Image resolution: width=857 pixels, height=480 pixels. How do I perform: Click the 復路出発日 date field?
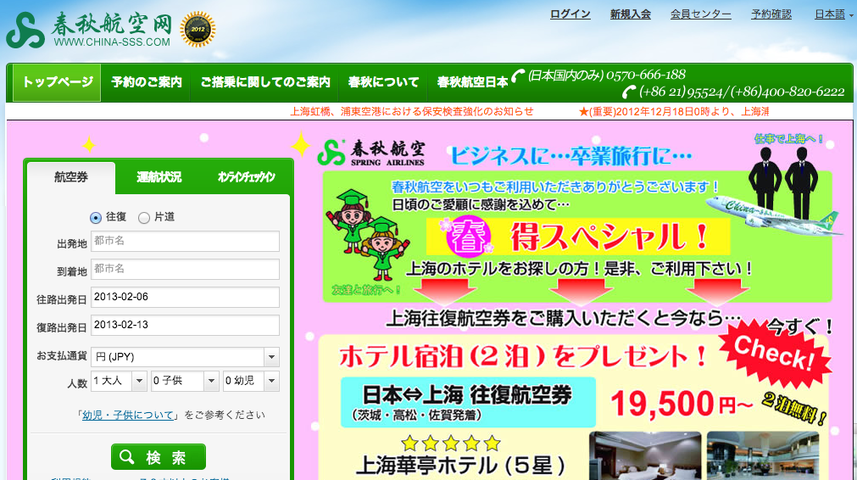(x=185, y=325)
